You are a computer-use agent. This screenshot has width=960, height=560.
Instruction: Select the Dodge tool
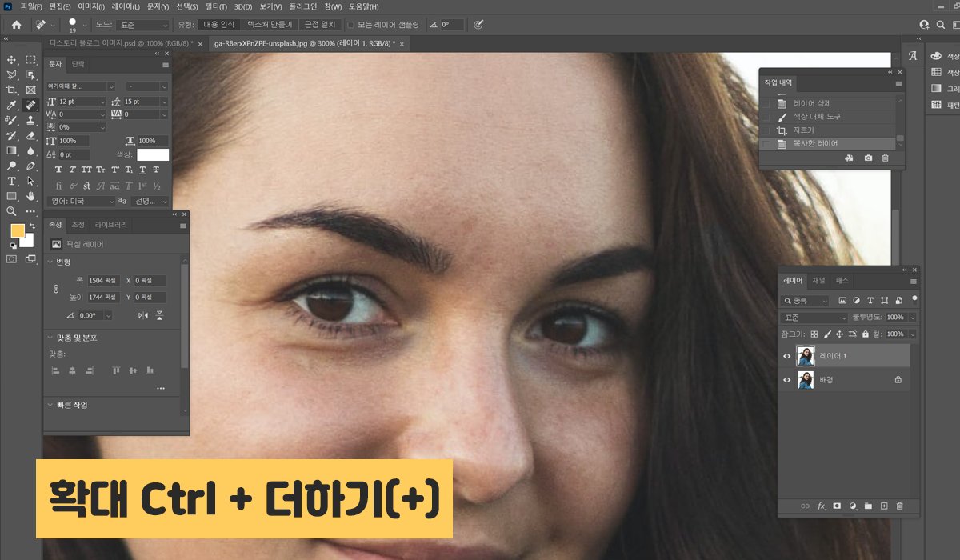tap(12, 166)
